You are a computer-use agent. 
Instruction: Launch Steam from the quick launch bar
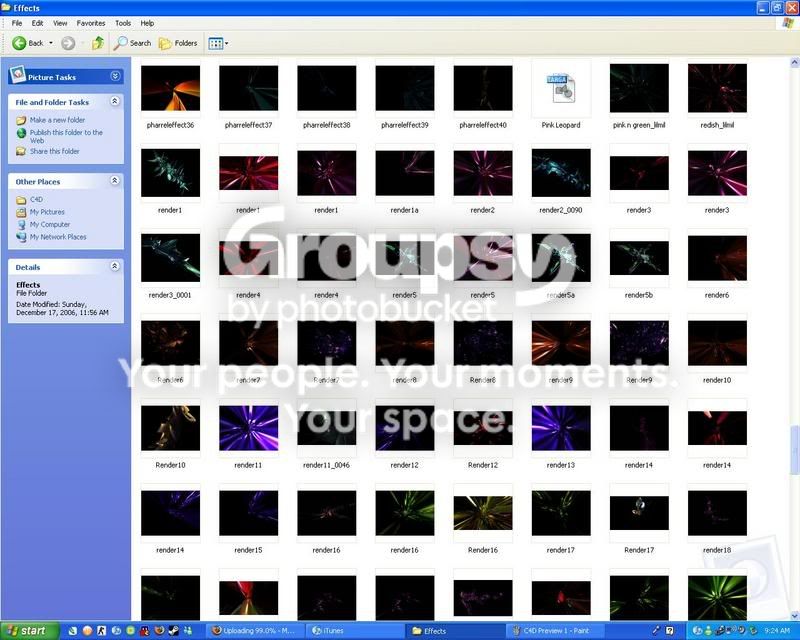[x=174, y=631]
